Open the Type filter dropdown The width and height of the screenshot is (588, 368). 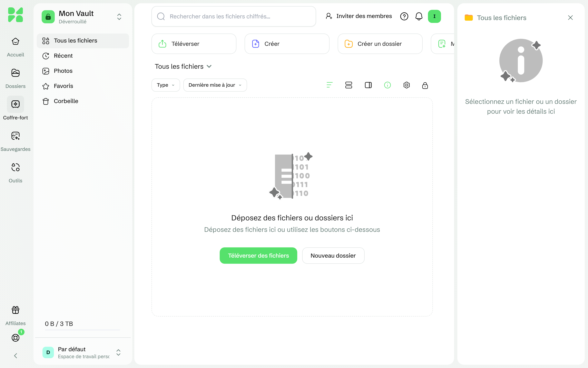tap(166, 85)
